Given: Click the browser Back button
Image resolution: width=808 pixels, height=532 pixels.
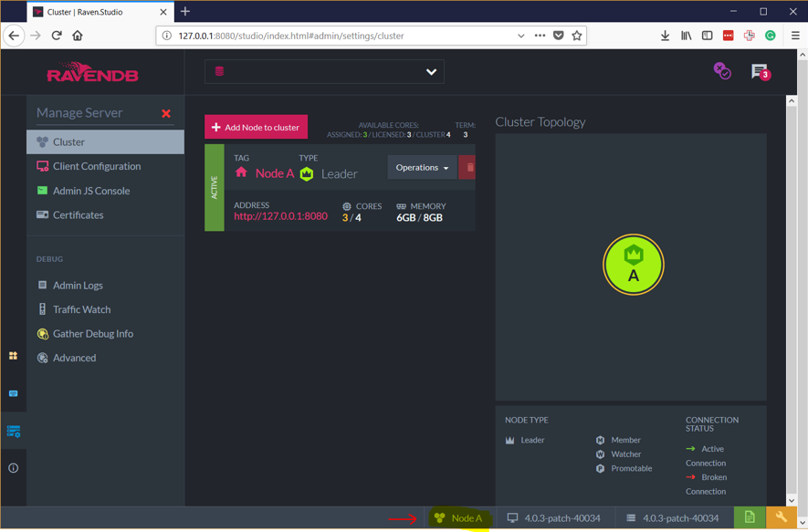Looking at the screenshot, I should 14,36.
